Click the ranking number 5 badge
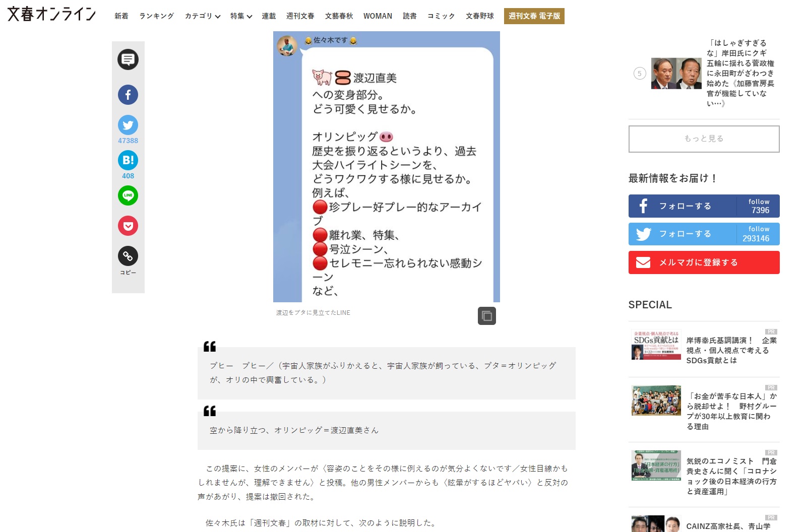 click(x=640, y=74)
